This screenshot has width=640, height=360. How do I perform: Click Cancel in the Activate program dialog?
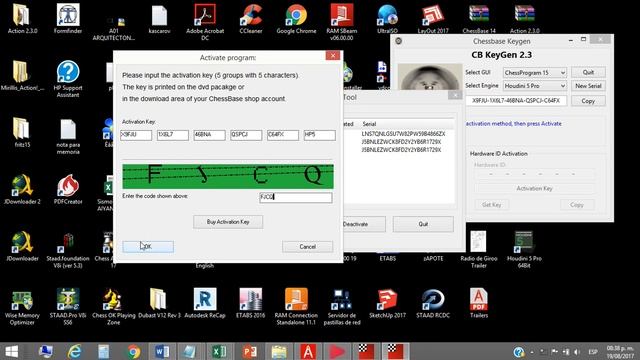(x=307, y=247)
